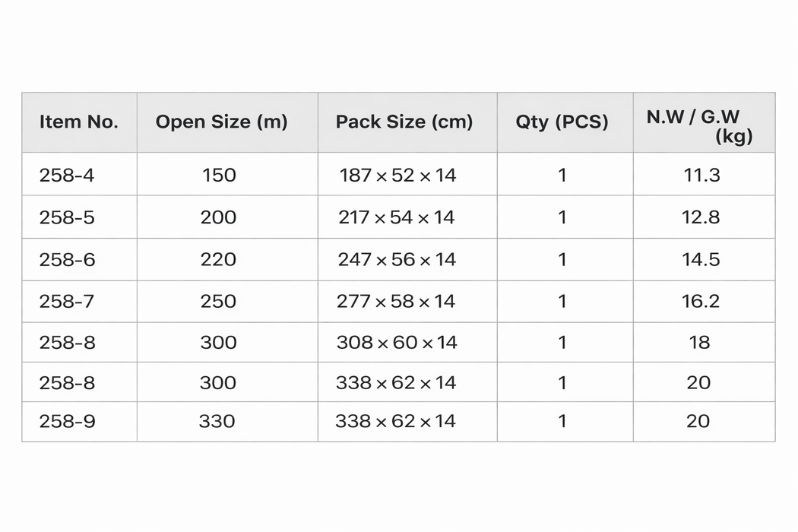Select the "Qty (PCS)" header cell

coord(562,122)
